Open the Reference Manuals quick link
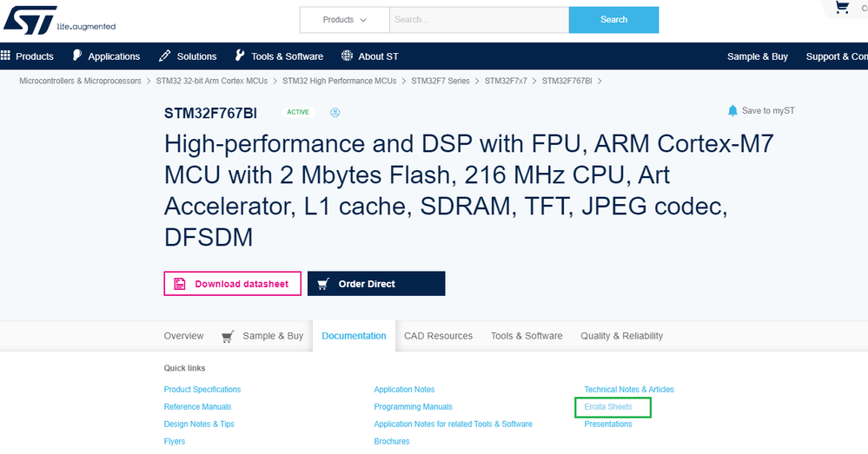This screenshot has height=454, width=868. (197, 406)
